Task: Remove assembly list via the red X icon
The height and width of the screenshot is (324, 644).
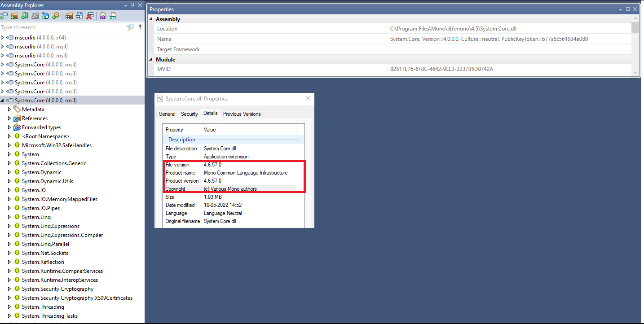Action: click(89, 16)
